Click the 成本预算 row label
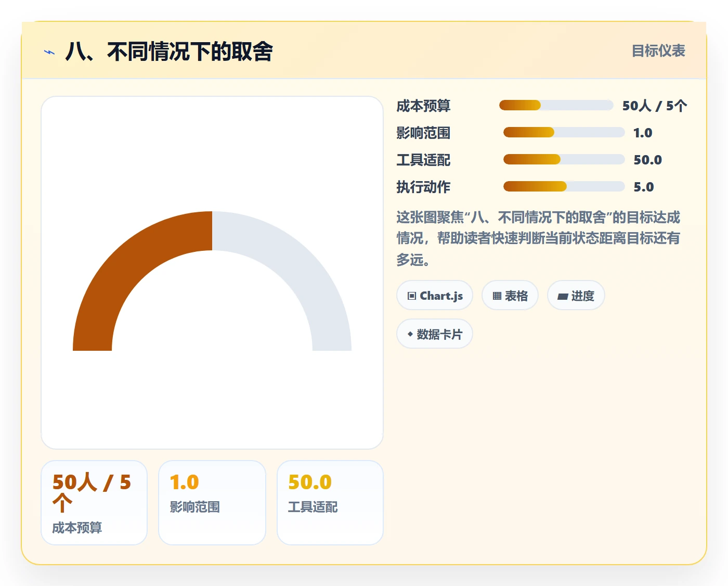The width and height of the screenshot is (728, 586). 423,106
